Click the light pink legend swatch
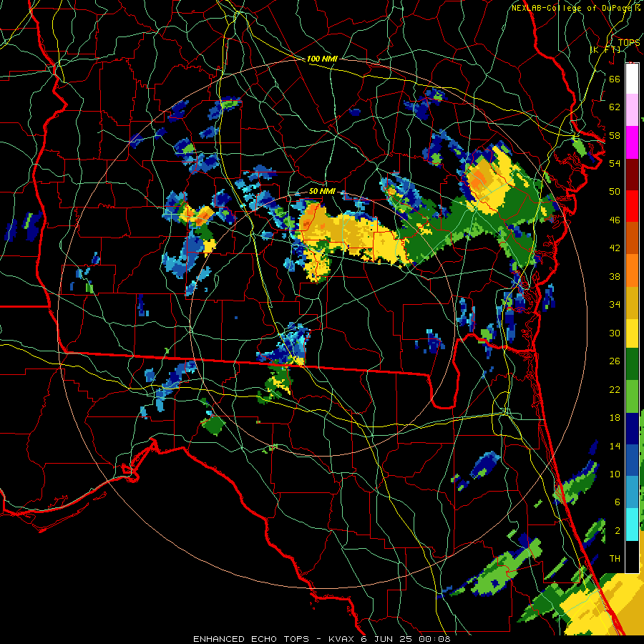Screen dimensions: 644x644 point(632,109)
